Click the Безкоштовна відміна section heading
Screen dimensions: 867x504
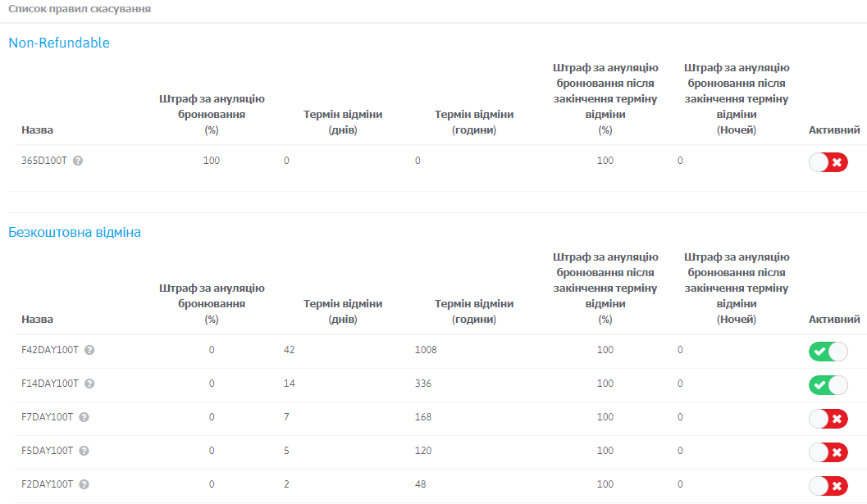75,232
